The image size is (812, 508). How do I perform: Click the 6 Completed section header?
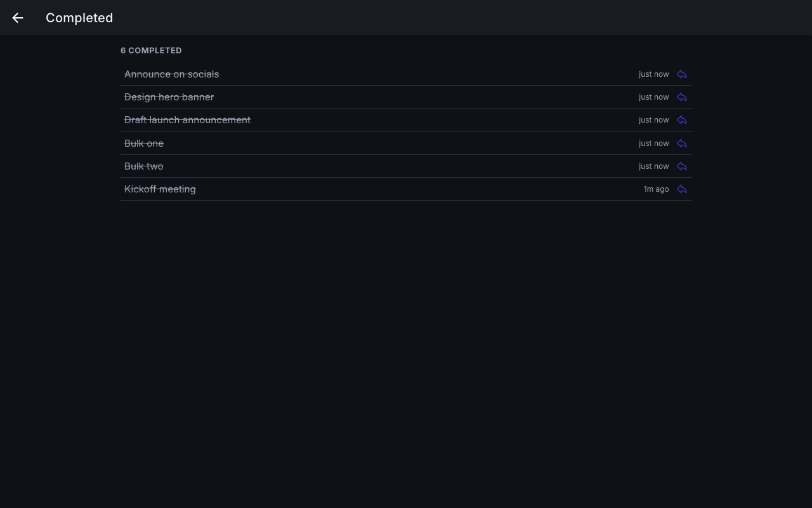tap(151, 51)
